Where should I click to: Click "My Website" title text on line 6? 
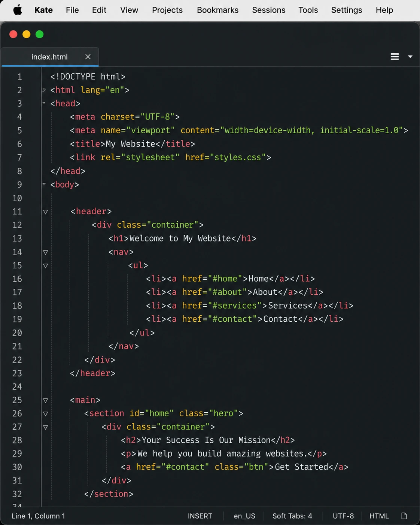130,144
